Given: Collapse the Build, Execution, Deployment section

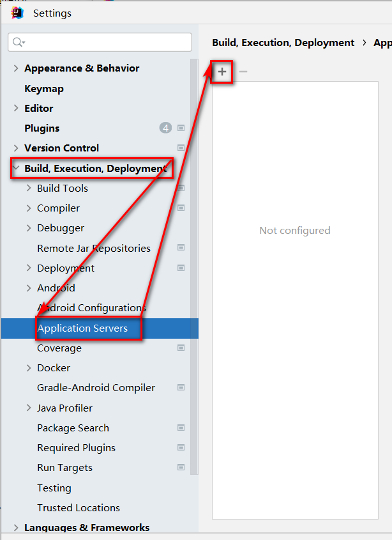Looking at the screenshot, I should click(16, 169).
